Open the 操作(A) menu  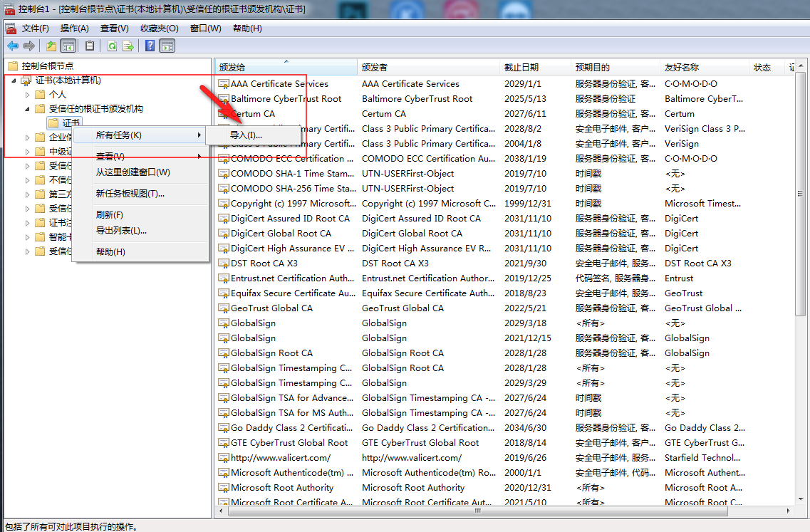74,28
